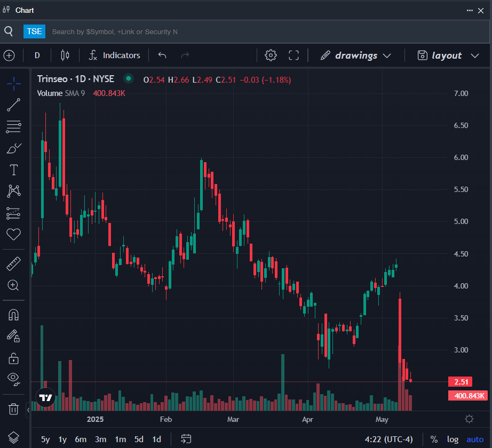Click the TradingView logo badge
Screen dimensions: 492x448
45,397
